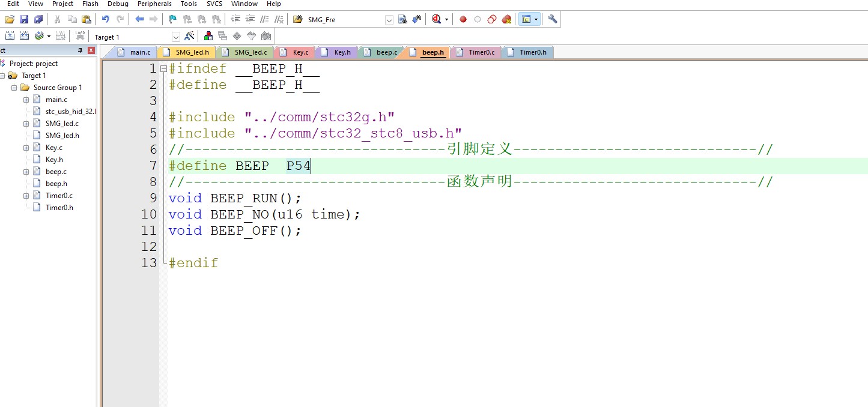Select beep.h in project tree

(x=56, y=184)
